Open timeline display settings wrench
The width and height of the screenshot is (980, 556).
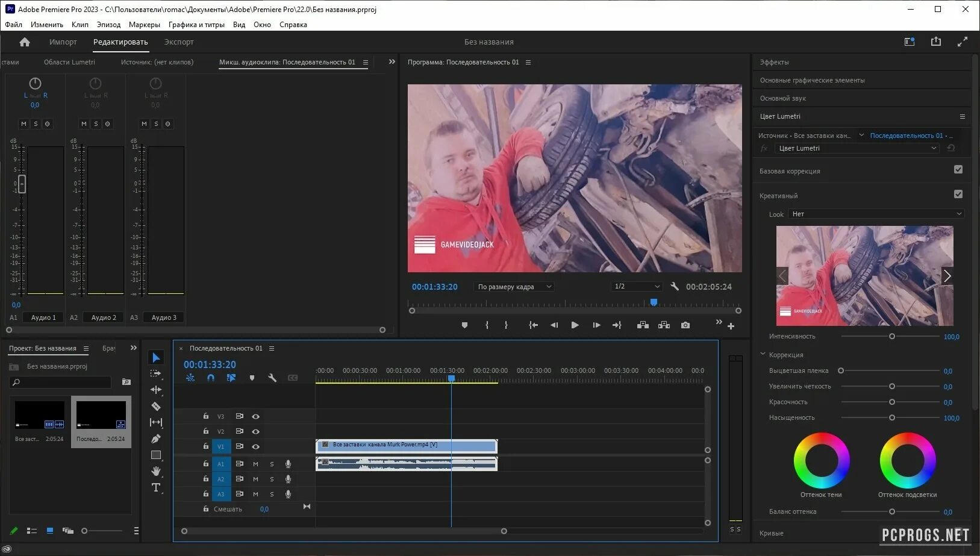(x=272, y=378)
